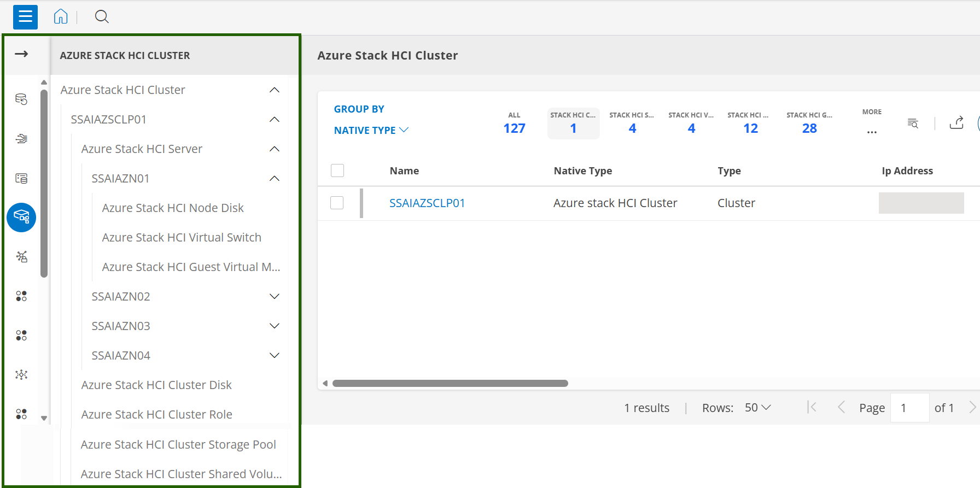
Task: Select the ALL 127 filter tab
Action: [x=514, y=124]
